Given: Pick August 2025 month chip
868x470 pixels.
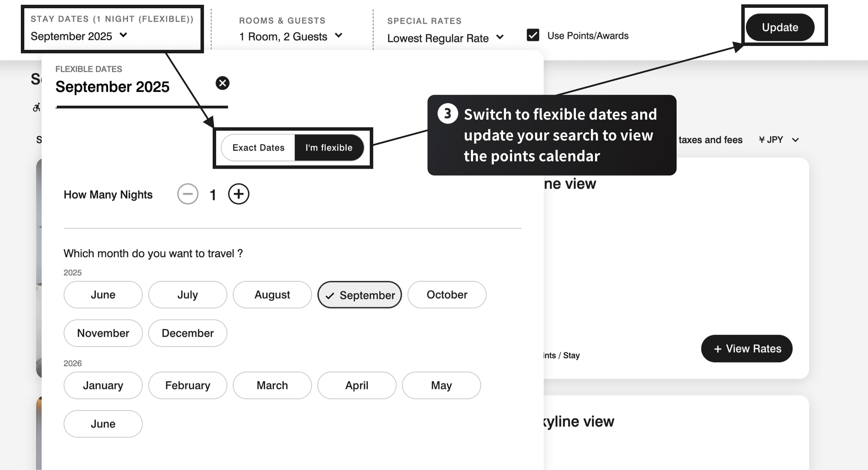Looking at the screenshot, I should point(272,295).
